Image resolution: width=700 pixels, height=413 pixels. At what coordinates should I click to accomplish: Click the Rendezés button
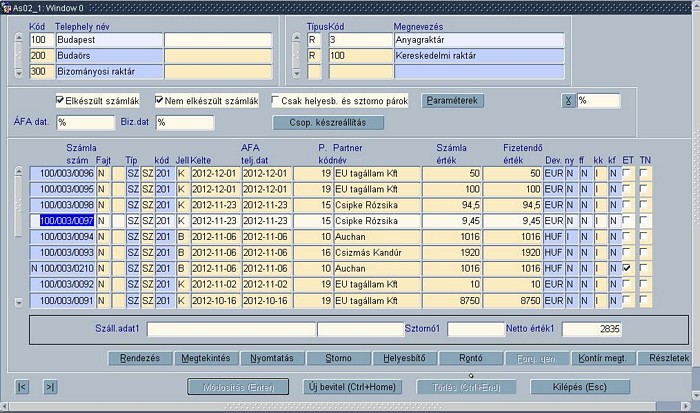tap(140, 358)
